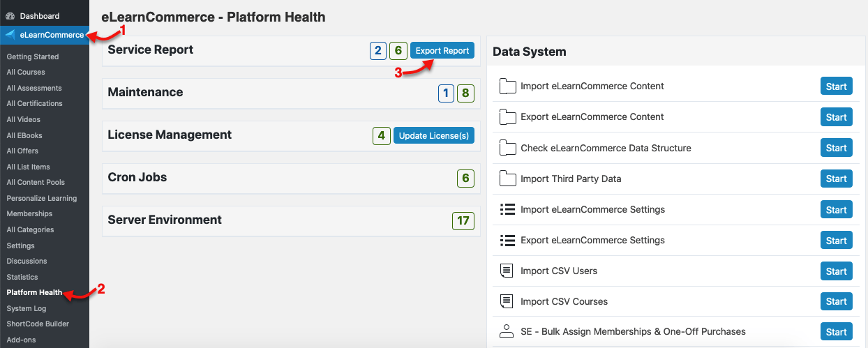Start Check eLearnCommerce Data Structure
The image size is (868, 348).
(x=836, y=148)
